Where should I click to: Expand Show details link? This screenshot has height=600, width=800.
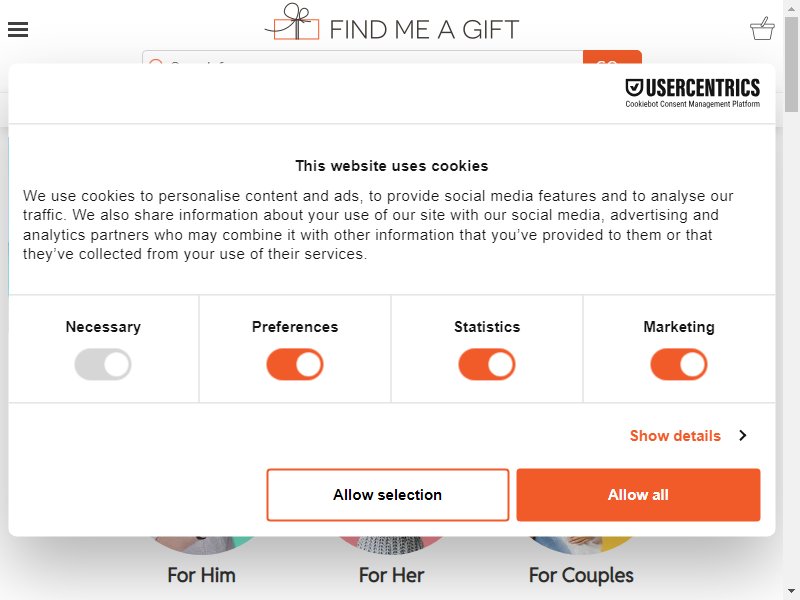coord(675,436)
